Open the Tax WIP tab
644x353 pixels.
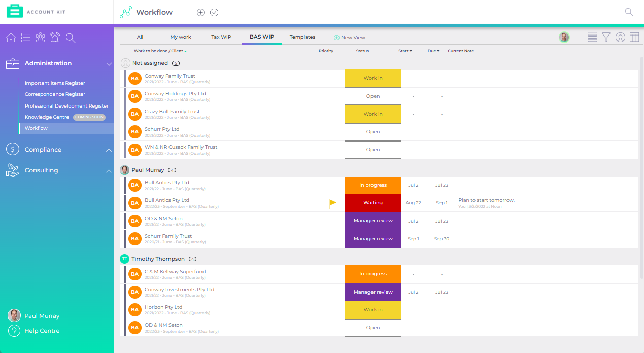tap(221, 37)
